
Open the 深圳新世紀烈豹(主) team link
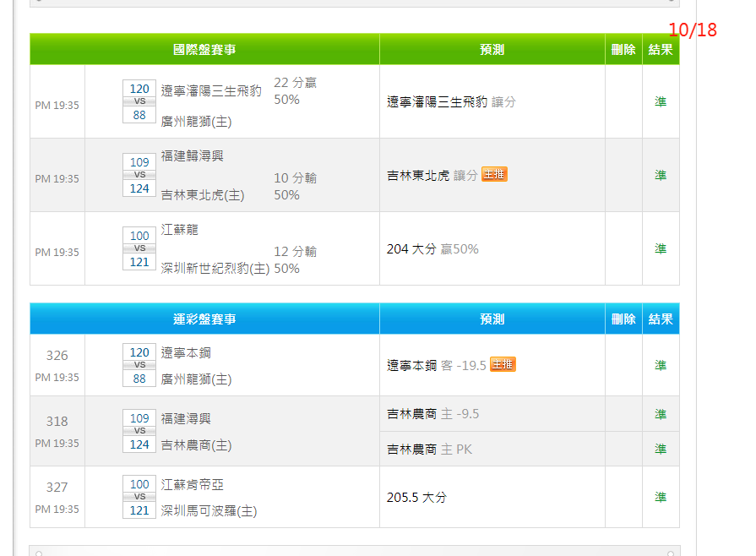(215, 269)
